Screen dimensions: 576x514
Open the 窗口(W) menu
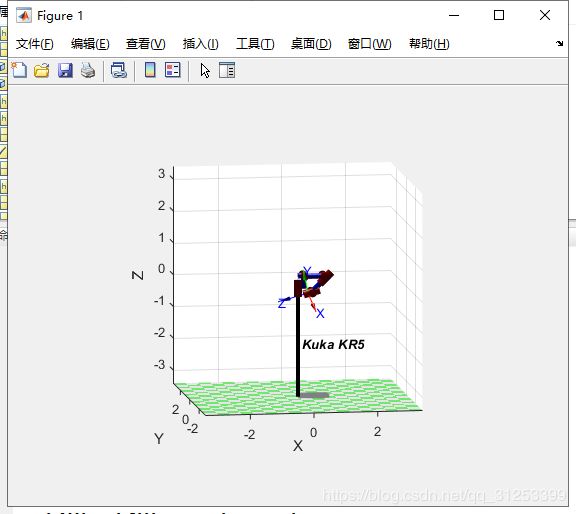click(x=370, y=44)
